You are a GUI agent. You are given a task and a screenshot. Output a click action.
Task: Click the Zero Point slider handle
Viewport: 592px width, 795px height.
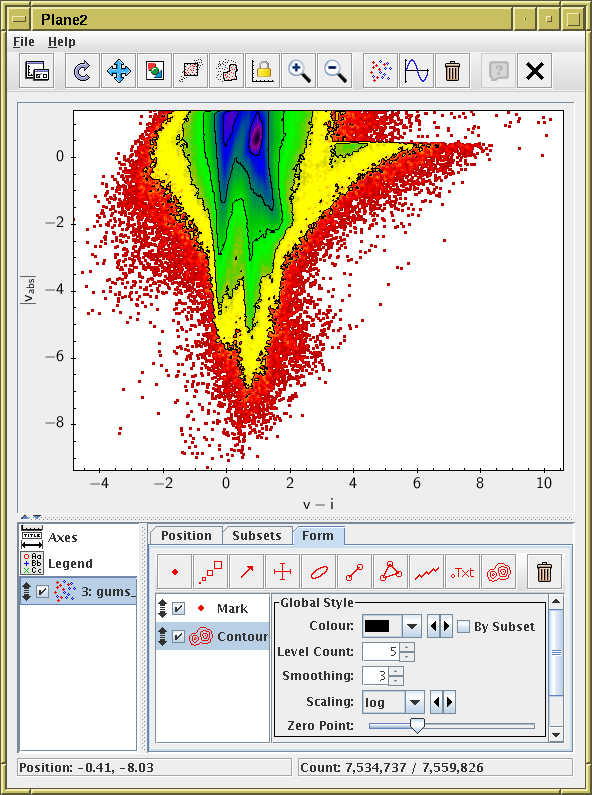point(417,726)
